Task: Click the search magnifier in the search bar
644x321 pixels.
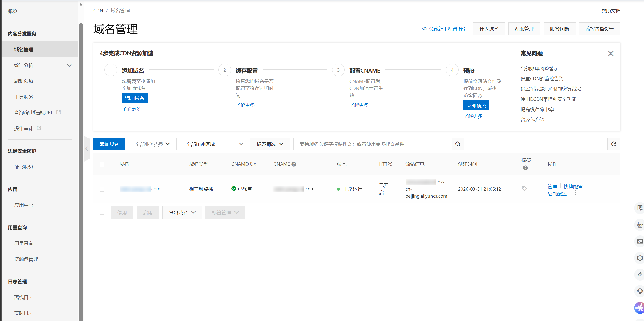Action: point(458,144)
